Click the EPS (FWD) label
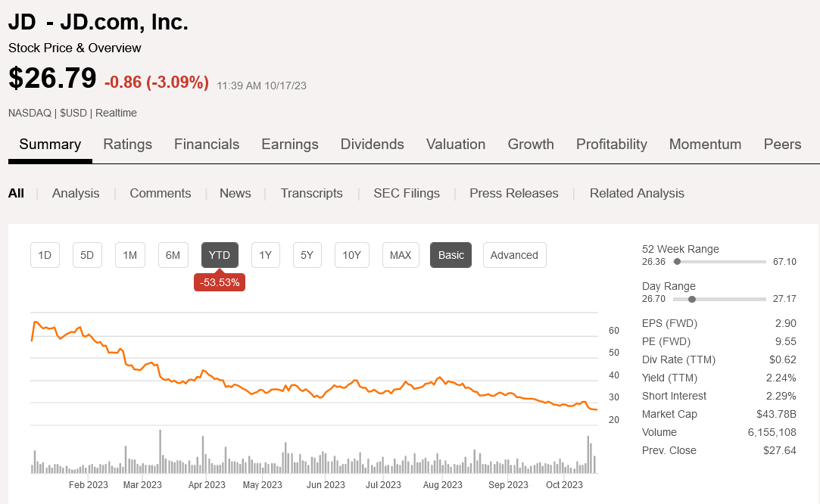The width and height of the screenshot is (820, 504). pyautogui.click(x=670, y=324)
